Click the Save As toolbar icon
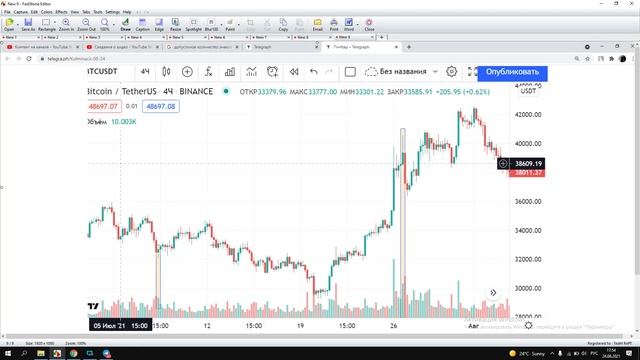 click(x=28, y=23)
